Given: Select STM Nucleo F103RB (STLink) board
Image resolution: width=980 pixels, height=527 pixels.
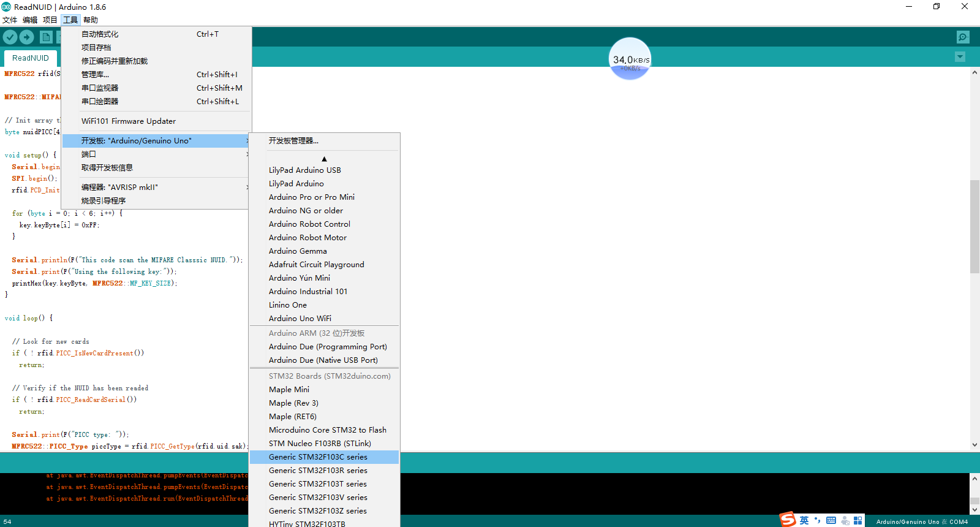Looking at the screenshot, I should (324, 444).
